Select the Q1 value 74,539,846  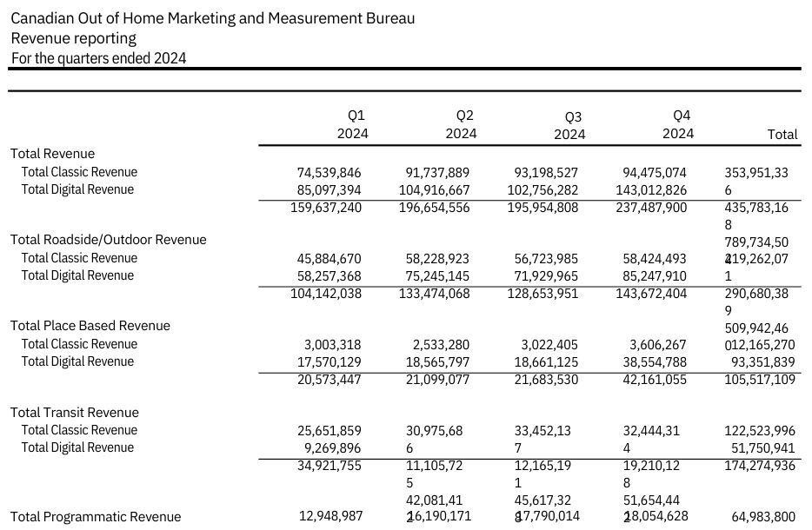pyautogui.click(x=329, y=173)
